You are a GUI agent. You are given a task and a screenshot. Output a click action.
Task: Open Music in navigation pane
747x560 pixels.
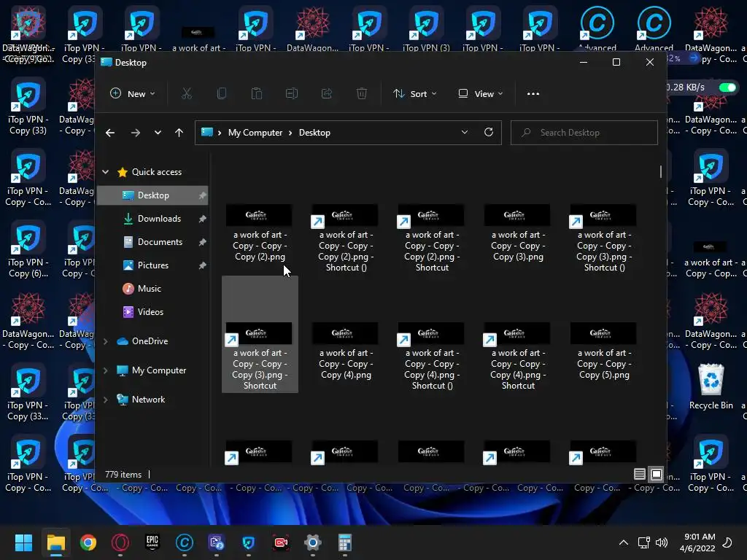[152, 289]
